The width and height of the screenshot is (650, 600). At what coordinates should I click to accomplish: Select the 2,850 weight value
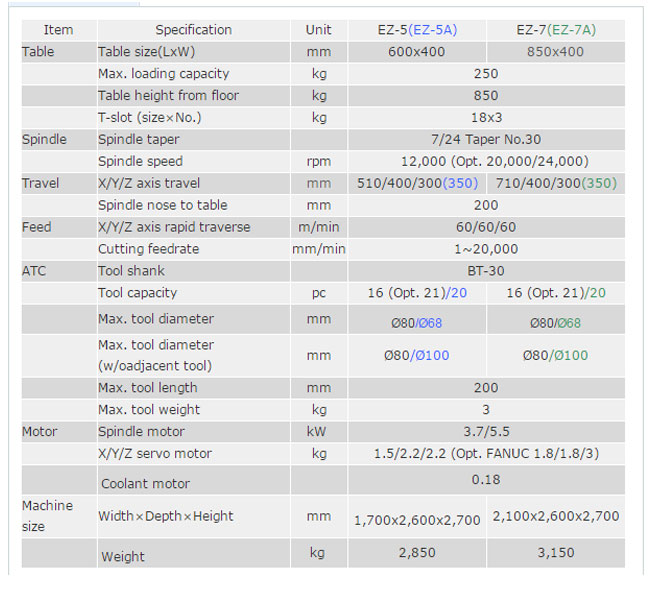pos(417,552)
